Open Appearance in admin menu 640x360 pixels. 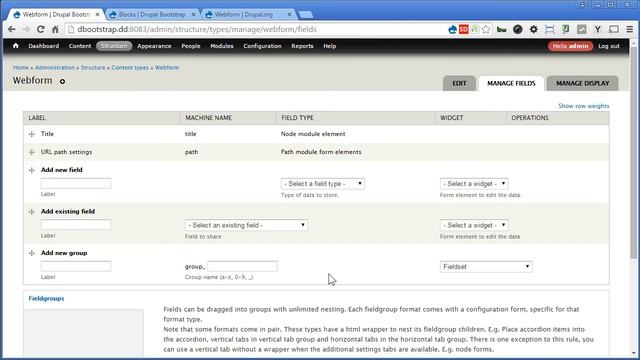coord(154,46)
